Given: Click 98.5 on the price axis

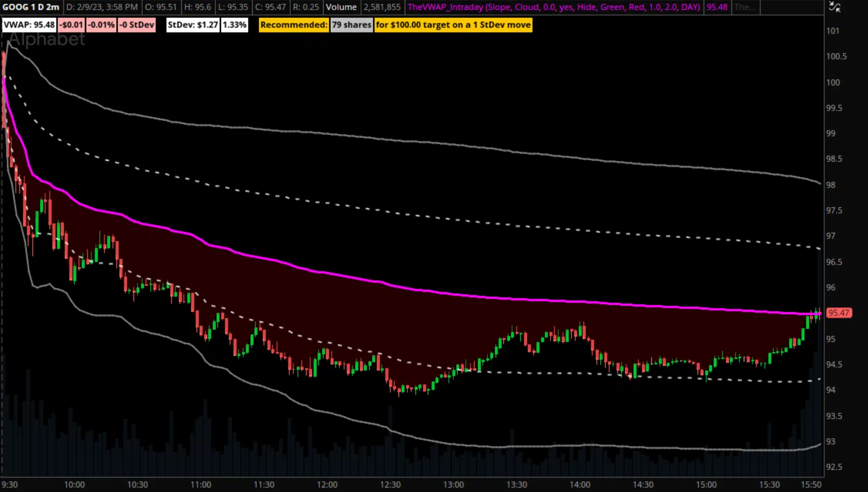Looking at the screenshot, I should [834, 159].
